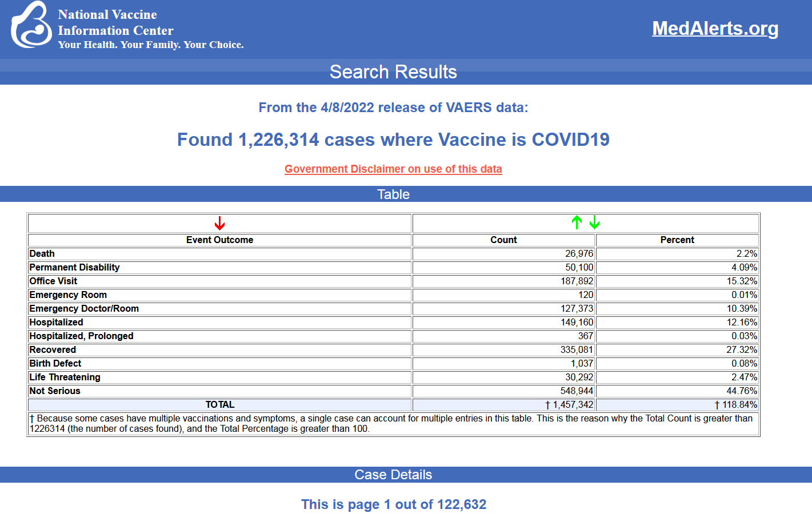The width and height of the screenshot is (812, 513).
Task: Select the Emergency Doctor/Room row label
Action: tap(84, 308)
